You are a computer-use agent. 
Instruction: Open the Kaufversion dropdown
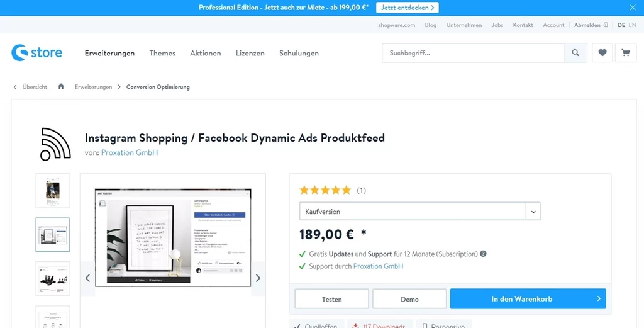click(419, 212)
